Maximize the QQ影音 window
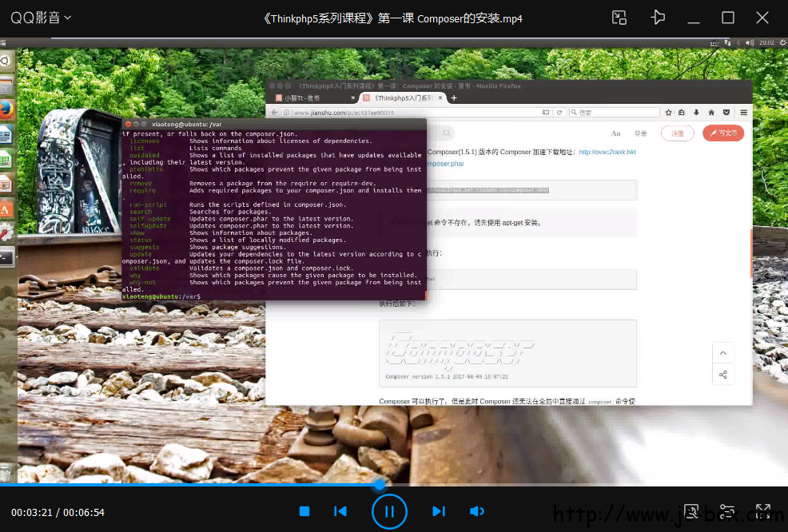 [x=728, y=18]
